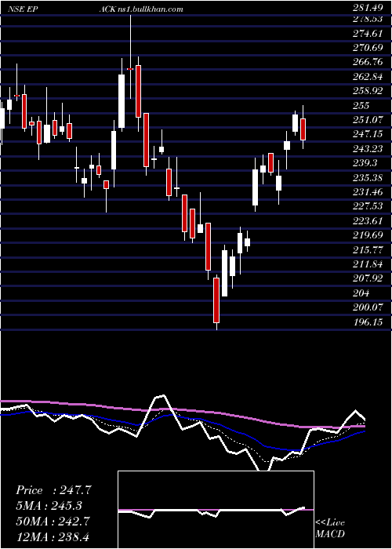Click the 231.46 price axis label
The width and height of the screenshot is (392, 549).
point(368,192)
